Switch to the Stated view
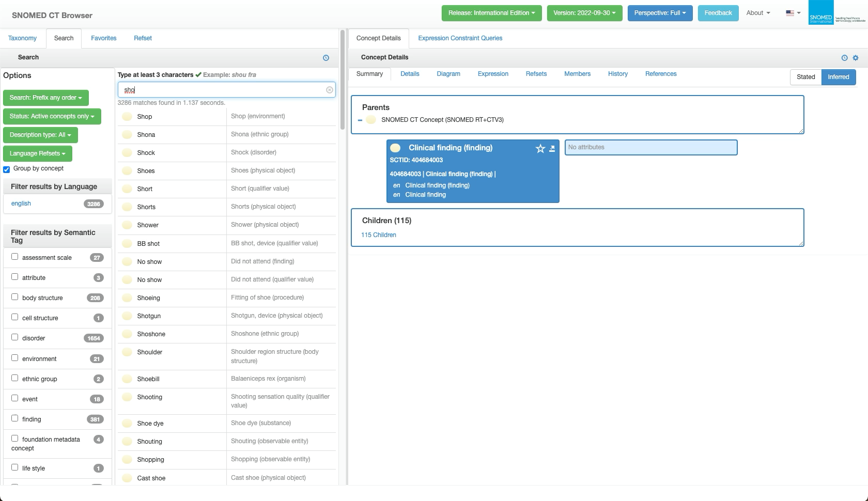 click(x=805, y=77)
